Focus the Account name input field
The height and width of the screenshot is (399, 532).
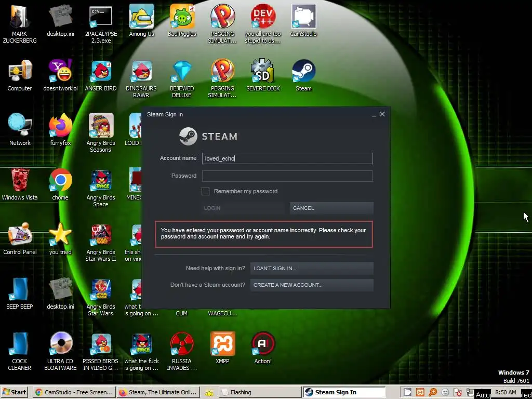287,158
